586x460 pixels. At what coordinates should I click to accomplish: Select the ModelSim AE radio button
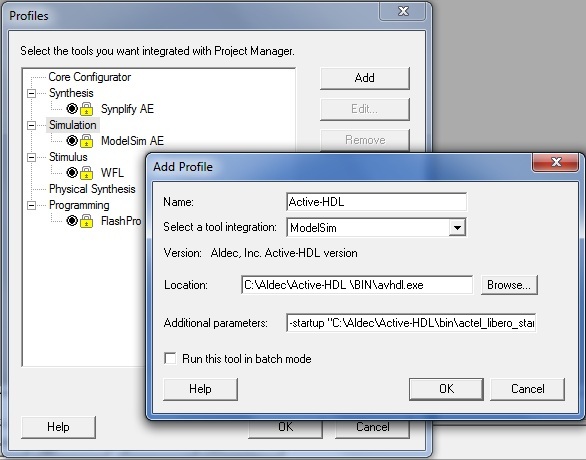pos(72,141)
